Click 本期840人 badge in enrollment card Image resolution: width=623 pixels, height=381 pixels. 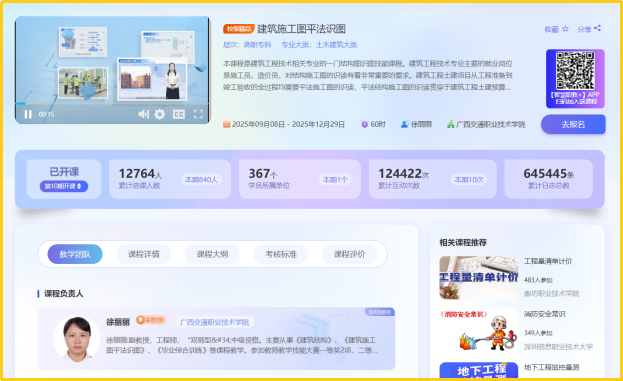click(201, 180)
